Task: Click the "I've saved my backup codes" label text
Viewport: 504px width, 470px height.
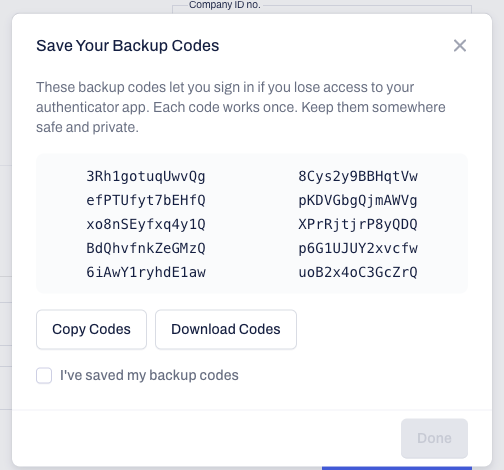Action: pyautogui.click(x=149, y=375)
